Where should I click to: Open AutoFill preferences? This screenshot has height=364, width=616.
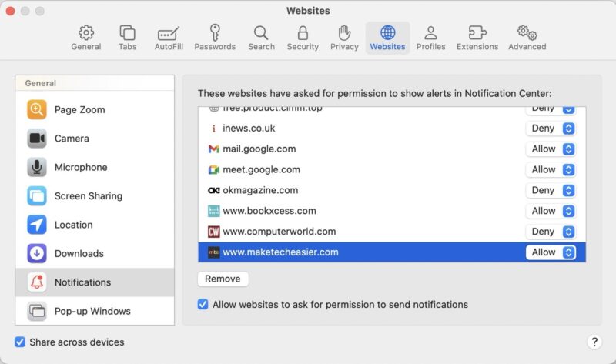click(169, 38)
